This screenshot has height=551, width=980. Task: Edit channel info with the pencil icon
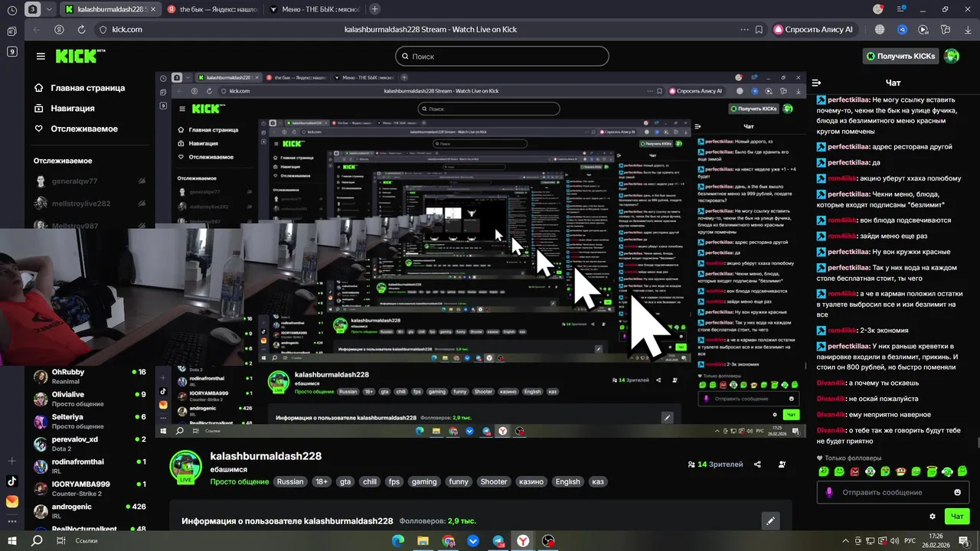770,520
